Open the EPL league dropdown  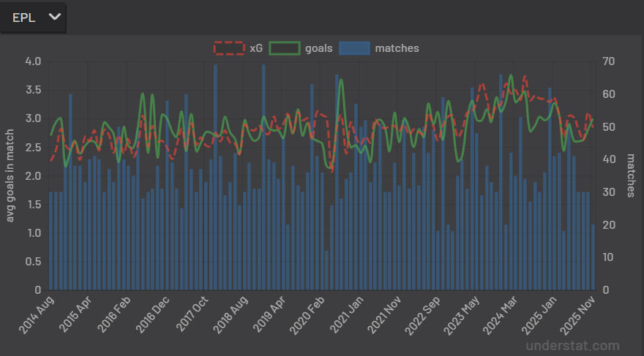[33, 18]
